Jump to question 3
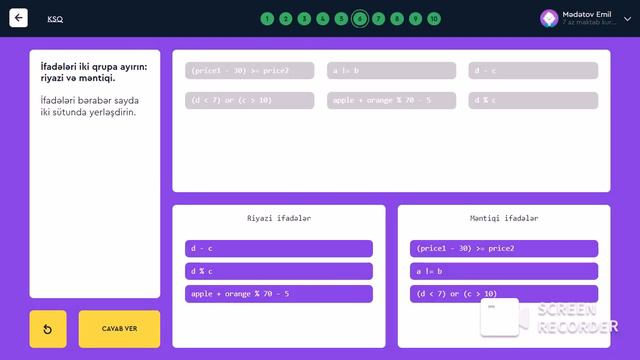This screenshot has height=360, width=640. pyautogui.click(x=304, y=19)
